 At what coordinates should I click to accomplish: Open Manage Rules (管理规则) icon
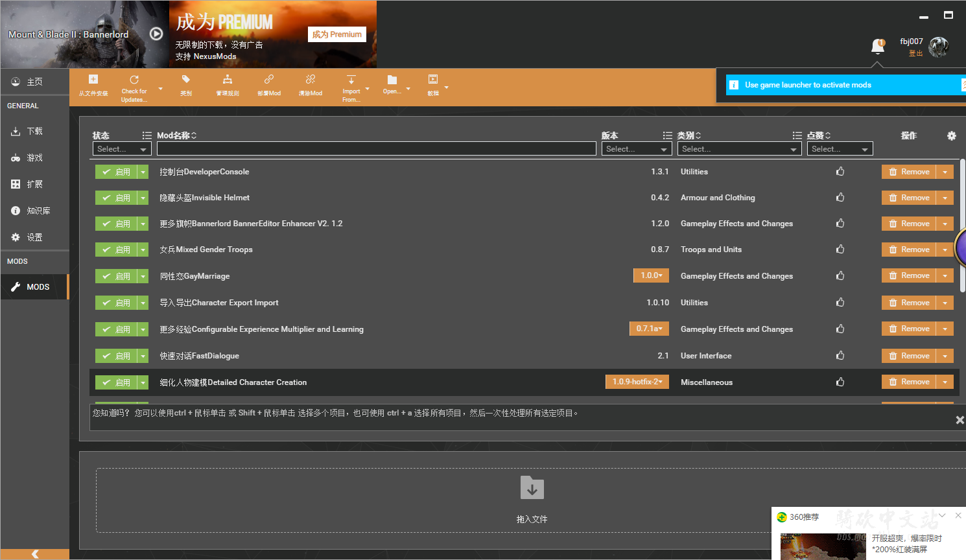click(228, 80)
